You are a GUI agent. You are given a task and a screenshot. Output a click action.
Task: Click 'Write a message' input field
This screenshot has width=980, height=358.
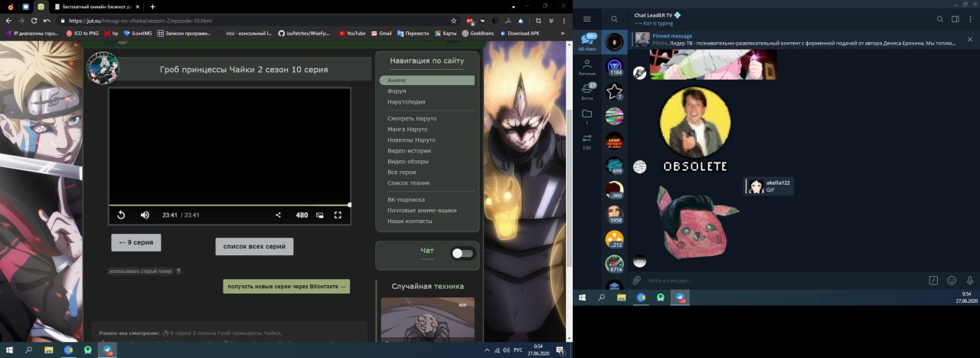click(785, 281)
